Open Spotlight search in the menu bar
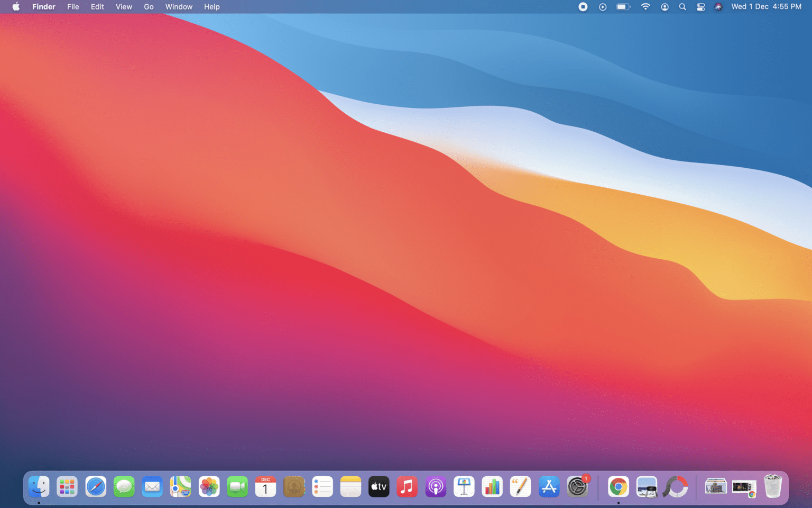Image resolution: width=812 pixels, height=508 pixels. (x=682, y=7)
